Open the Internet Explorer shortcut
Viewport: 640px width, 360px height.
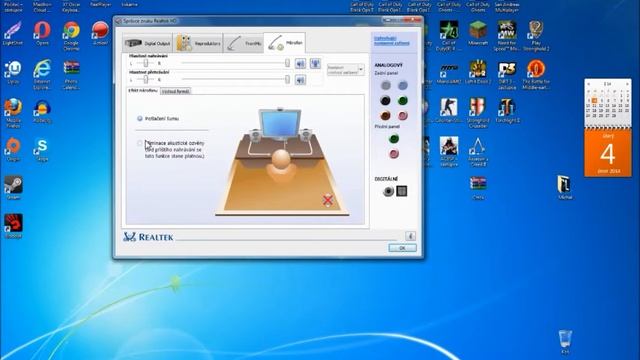point(42,74)
